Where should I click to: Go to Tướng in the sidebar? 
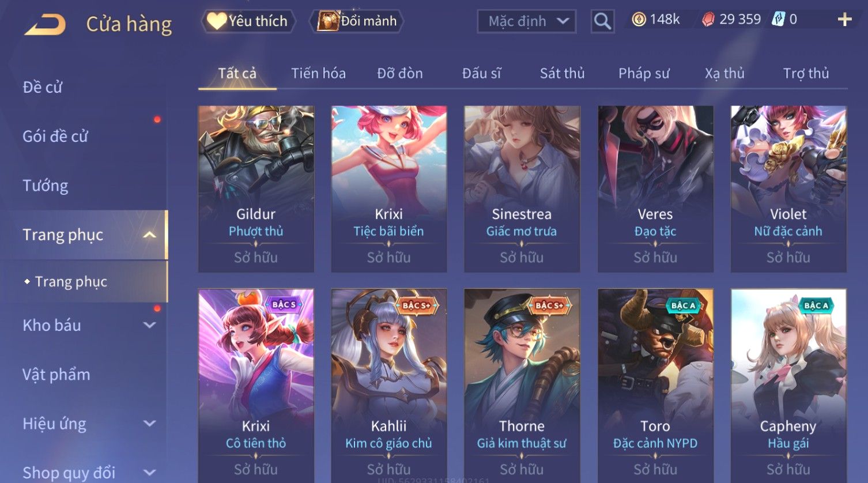point(45,186)
